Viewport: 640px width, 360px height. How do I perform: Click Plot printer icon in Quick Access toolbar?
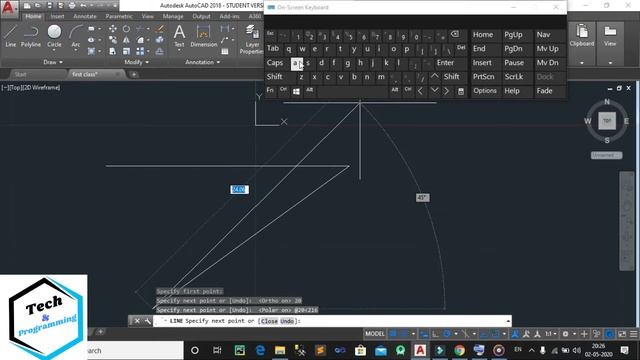(x=72, y=6)
